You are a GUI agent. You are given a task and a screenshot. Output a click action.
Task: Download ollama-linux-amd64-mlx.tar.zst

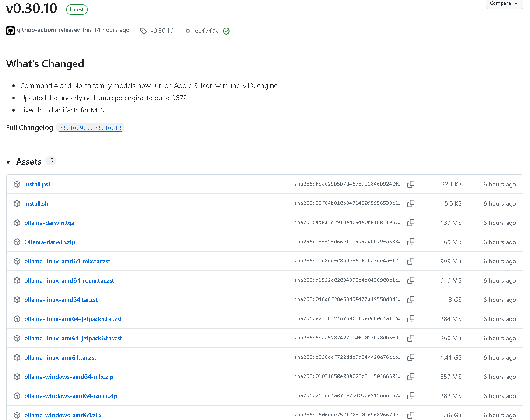[x=67, y=261]
